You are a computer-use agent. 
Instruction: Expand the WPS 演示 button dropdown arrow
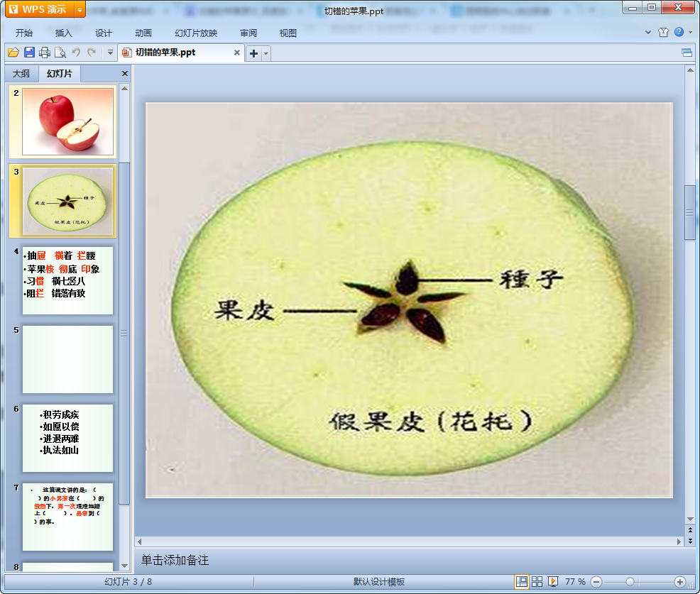(80, 9)
